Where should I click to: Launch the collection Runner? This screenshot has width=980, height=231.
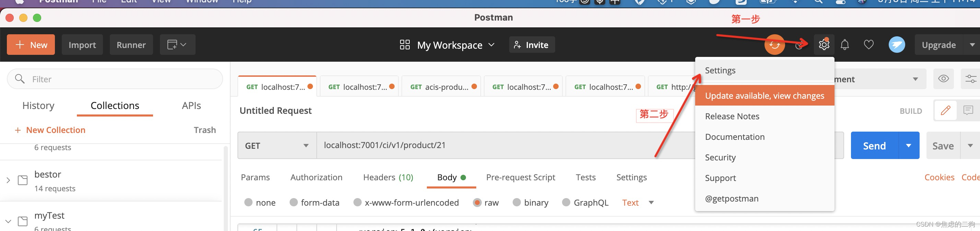[131, 45]
